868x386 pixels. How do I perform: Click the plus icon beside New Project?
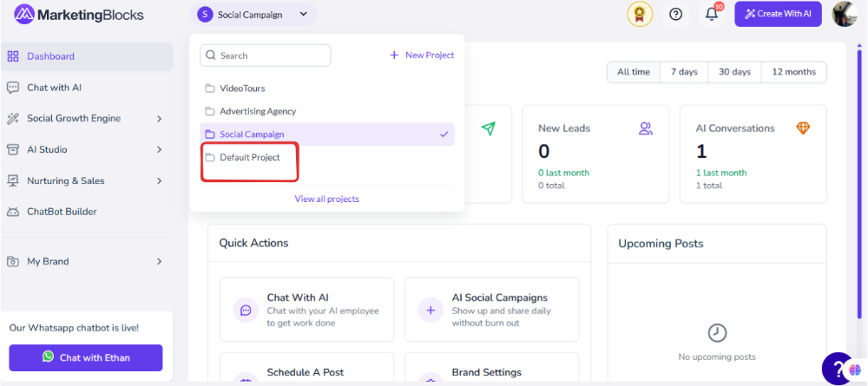tap(394, 56)
